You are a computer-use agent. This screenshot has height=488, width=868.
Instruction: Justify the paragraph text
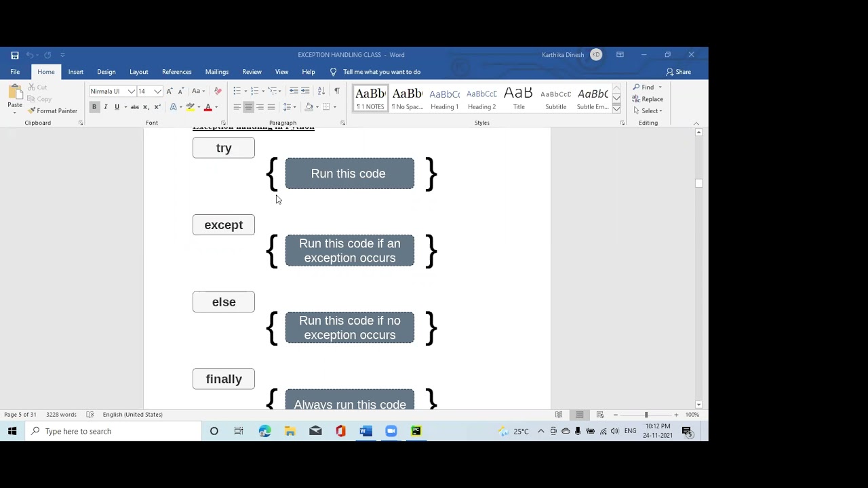(271, 107)
